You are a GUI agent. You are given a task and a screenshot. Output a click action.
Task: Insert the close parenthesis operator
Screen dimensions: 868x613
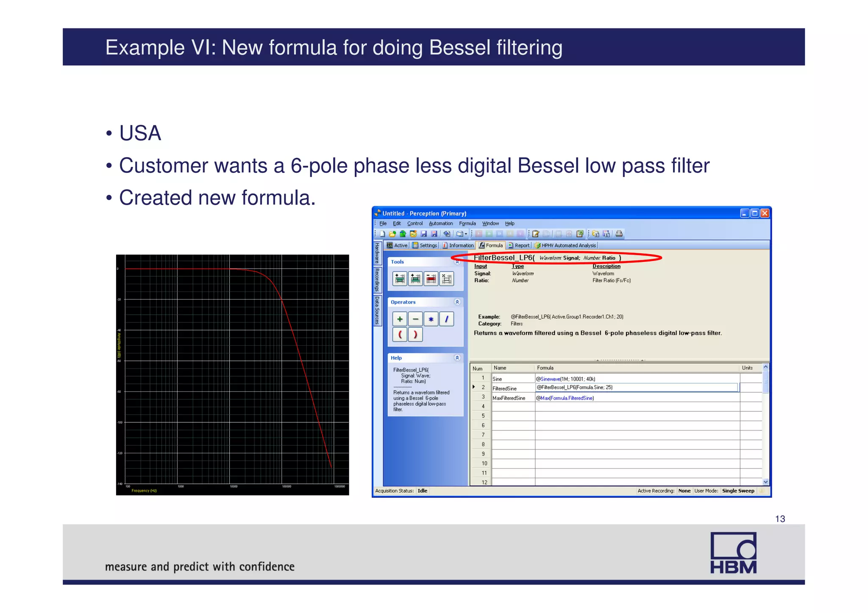click(x=415, y=335)
